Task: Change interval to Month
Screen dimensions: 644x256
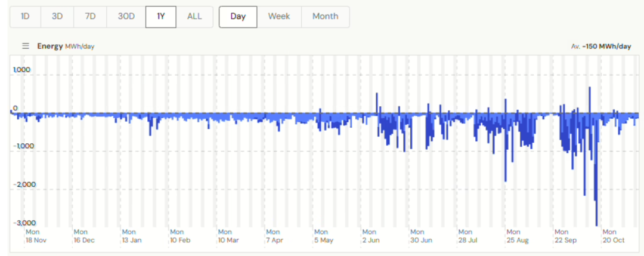Action: pos(325,17)
